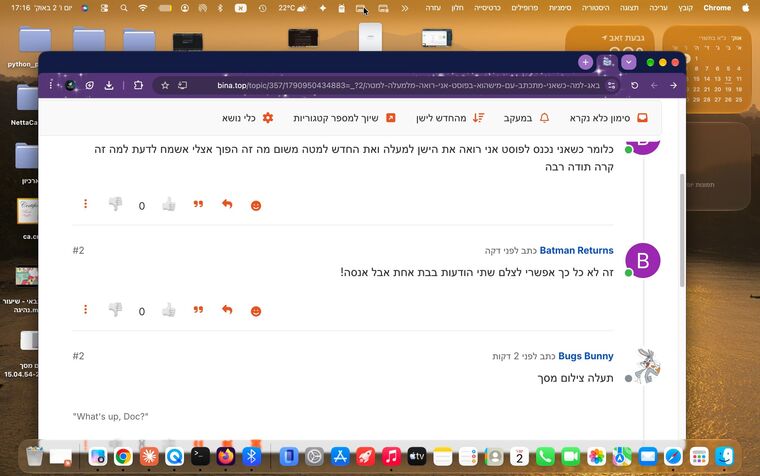Open three-dot menu on the first post
Viewport: 760px width, 476px height.
click(85, 204)
